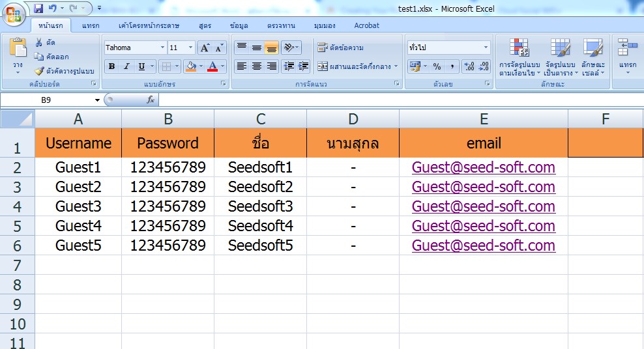The height and width of the screenshot is (349, 644).
Task: Apply percent style
Action: [x=437, y=66]
